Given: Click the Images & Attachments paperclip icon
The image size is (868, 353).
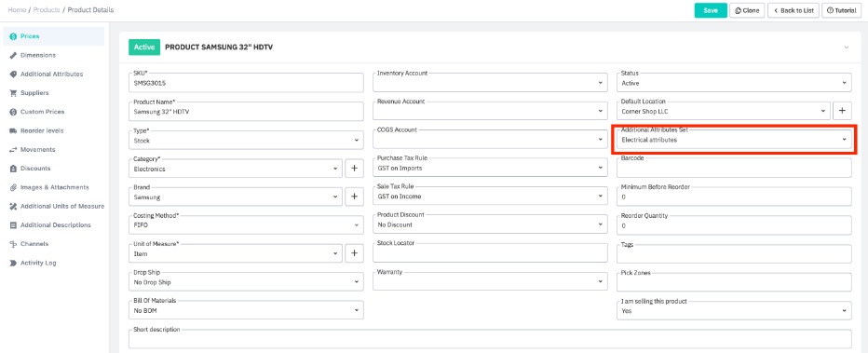Looking at the screenshot, I should pyautogui.click(x=13, y=187).
